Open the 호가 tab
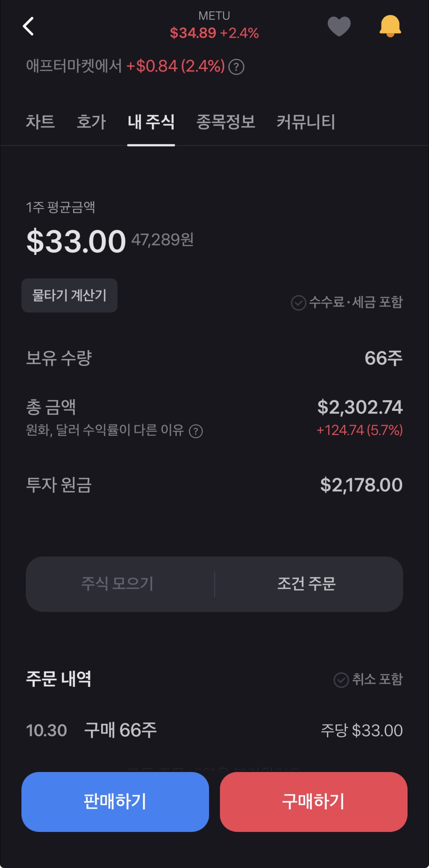 (91, 122)
